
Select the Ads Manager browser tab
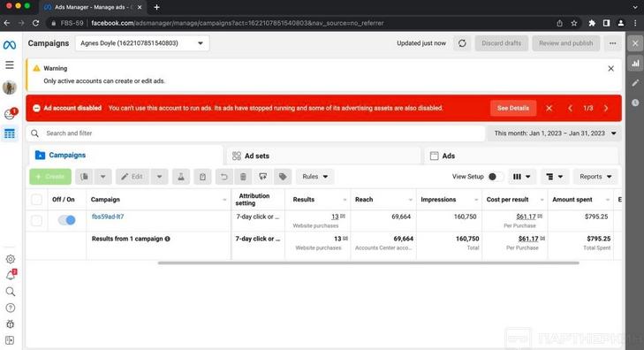click(92, 7)
